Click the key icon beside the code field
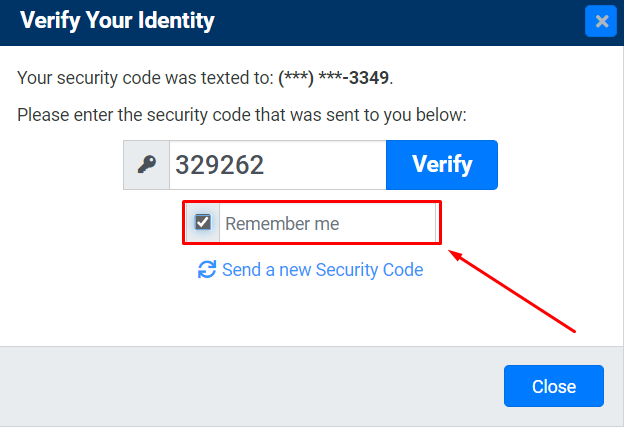624x427 pixels. pos(147,164)
